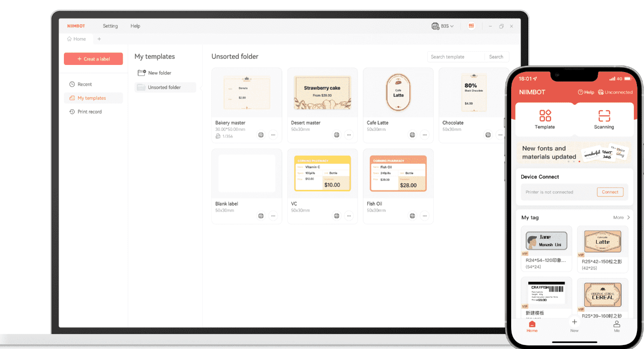Open the Bakery master template thumbnail
Image resolution: width=644 pixels, height=349 pixels.
(x=247, y=93)
